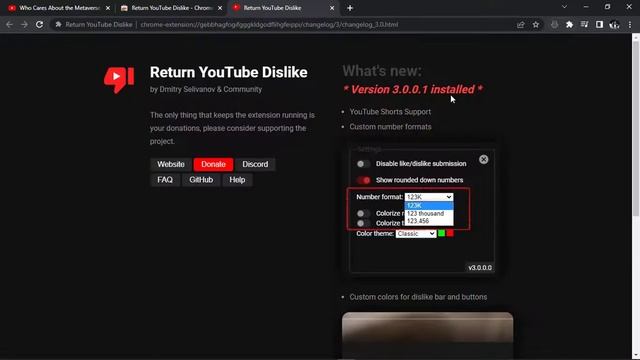This screenshot has height=360, width=640.
Task: Close the settings panel preview X
Action: (484, 159)
